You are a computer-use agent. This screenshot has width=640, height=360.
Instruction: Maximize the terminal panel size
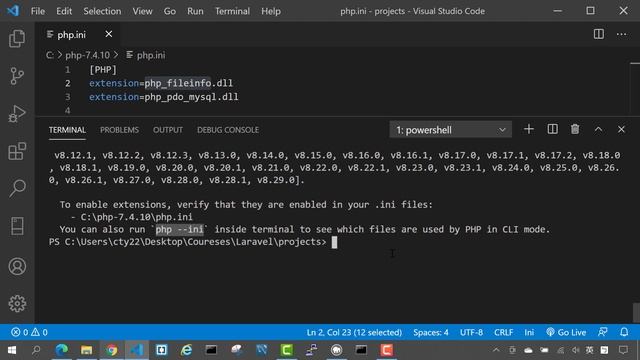(x=598, y=129)
